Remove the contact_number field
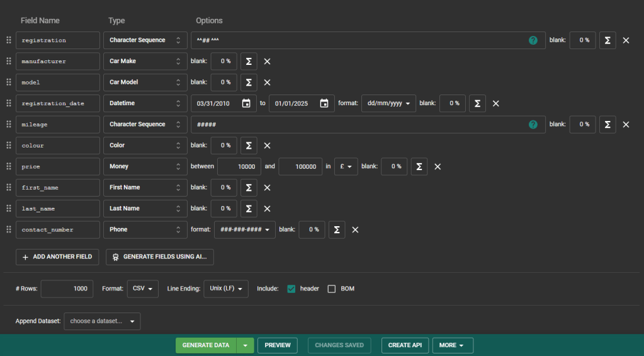644x356 pixels. (x=355, y=230)
